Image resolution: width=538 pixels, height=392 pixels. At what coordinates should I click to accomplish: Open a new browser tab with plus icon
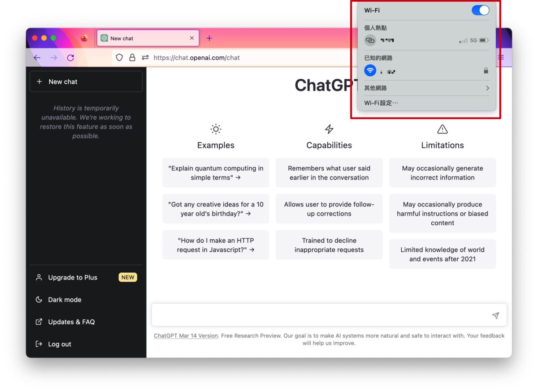point(209,38)
